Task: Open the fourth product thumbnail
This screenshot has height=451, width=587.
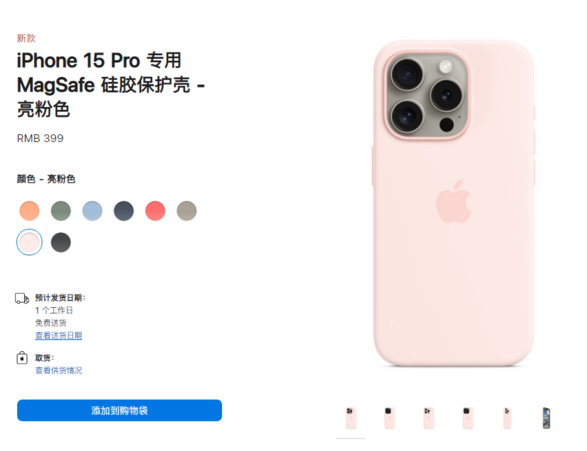Action: (x=468, y=418)
